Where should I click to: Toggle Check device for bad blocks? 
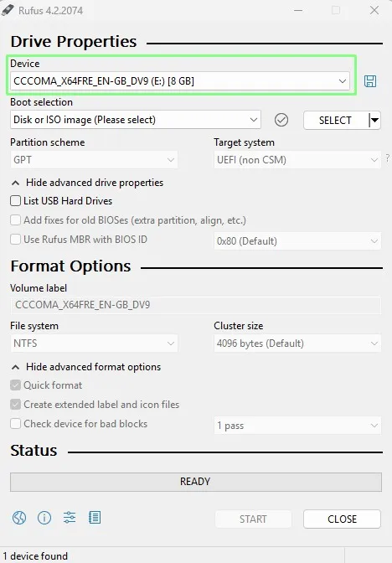15,424
